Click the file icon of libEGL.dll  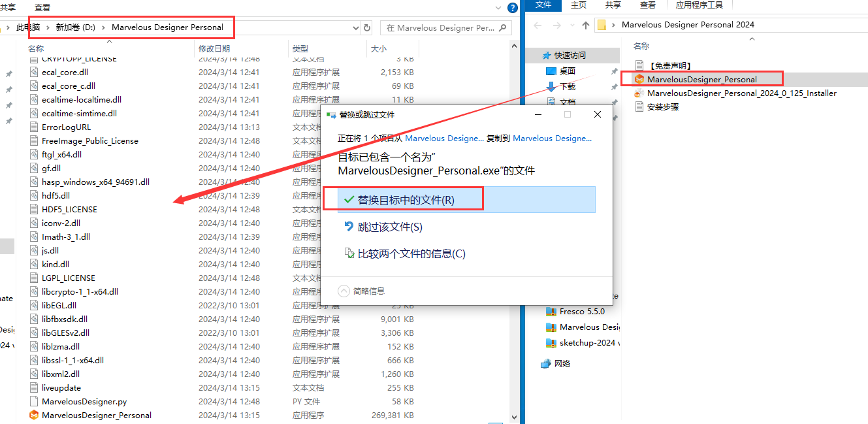point(34,305)
